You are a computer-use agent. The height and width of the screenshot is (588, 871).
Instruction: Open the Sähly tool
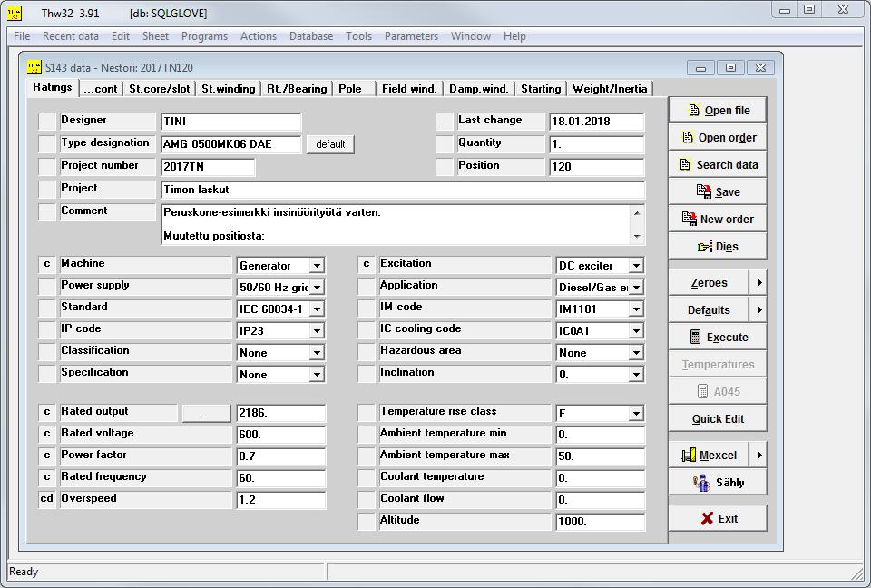(x=718, y=483)
